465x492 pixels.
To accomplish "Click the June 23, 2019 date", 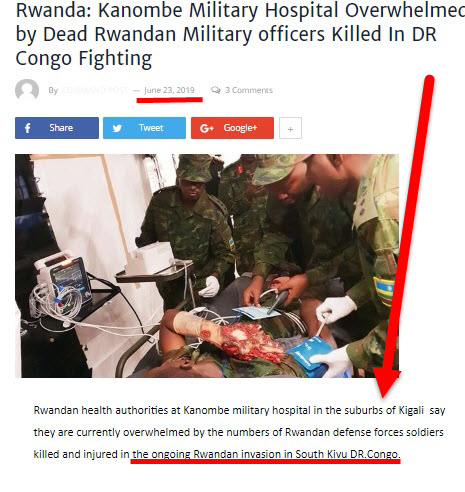I will pos(169,90).
